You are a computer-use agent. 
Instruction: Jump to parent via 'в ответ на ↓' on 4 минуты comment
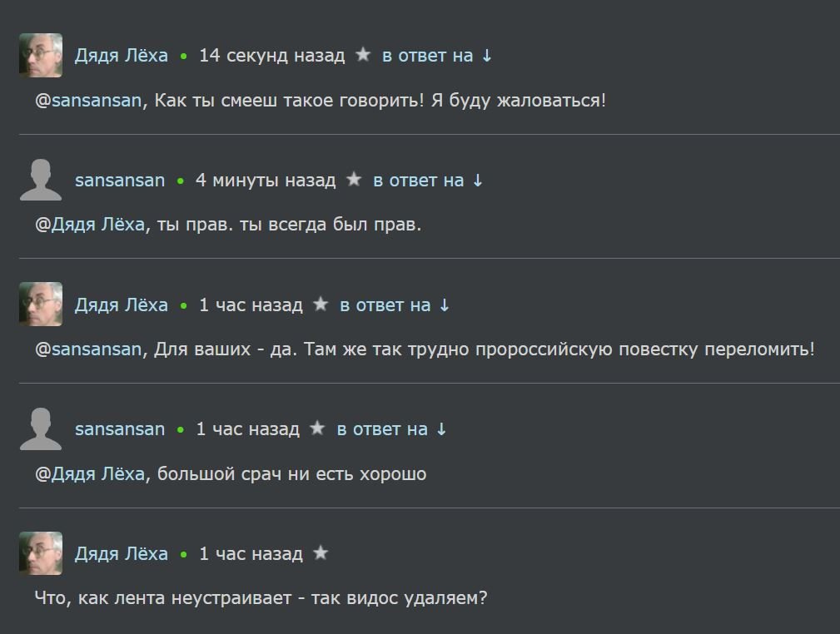click(428, 181)
